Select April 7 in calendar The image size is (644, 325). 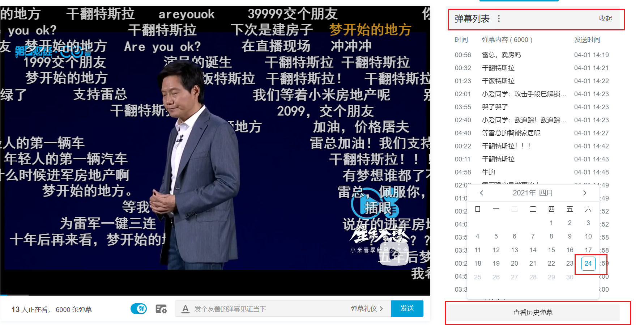(533, 236)
